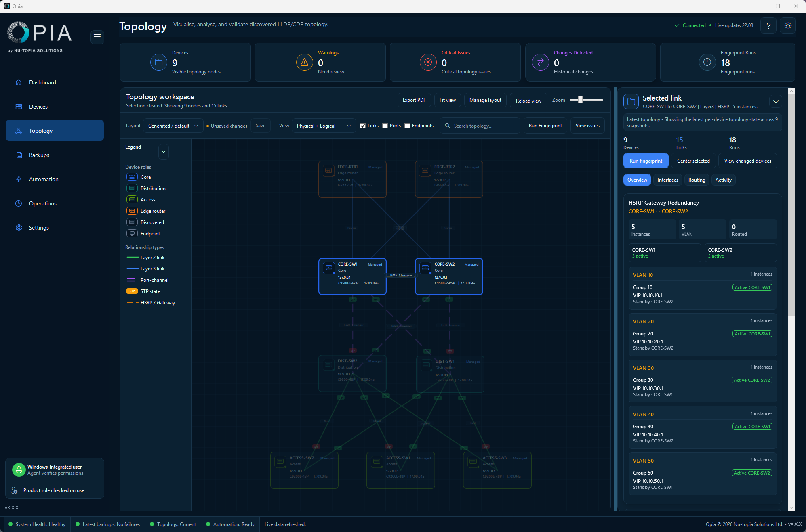806x532 pixels.
Task: Click the Dashboard home icon
Action: (x=19, y=82)
